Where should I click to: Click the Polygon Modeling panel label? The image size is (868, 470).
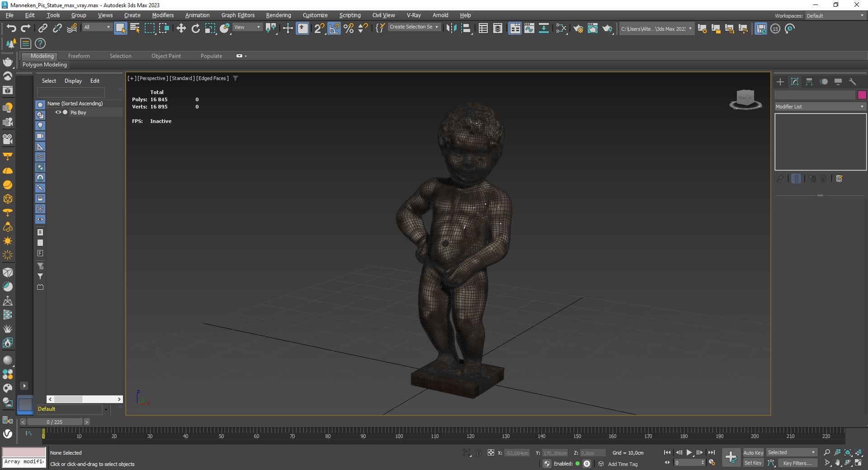coord(45,65)
